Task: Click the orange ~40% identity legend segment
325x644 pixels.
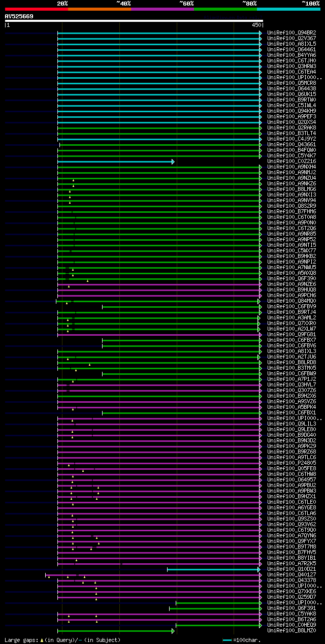Action: tap(100, 9)
